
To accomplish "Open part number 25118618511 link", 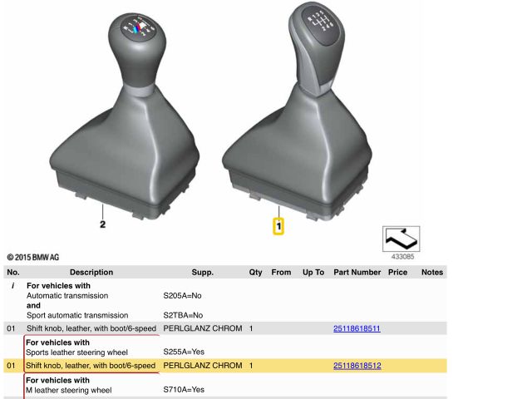I will tap(357, 328).
